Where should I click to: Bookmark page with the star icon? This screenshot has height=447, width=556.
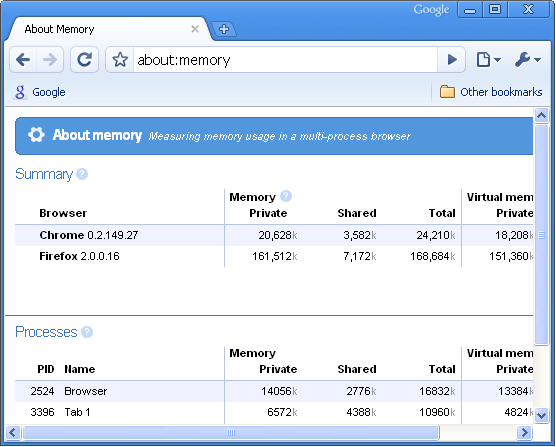(x=120, y=60)
